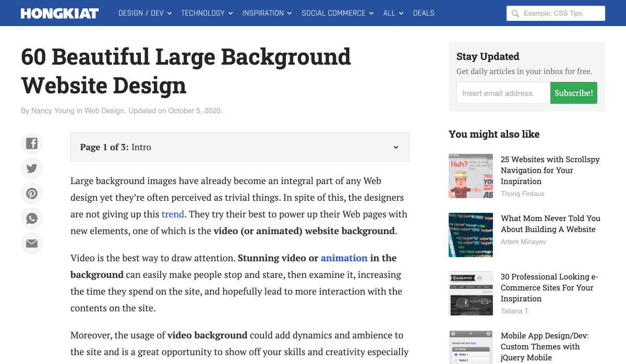Focus the Example: CSS Tips search field
Image resolution: width=626 pixels, height=364 pixels.
pos(556,14)
